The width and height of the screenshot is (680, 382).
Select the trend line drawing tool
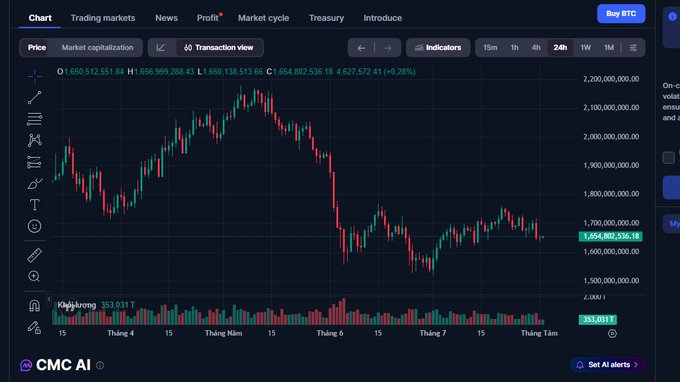34,98
